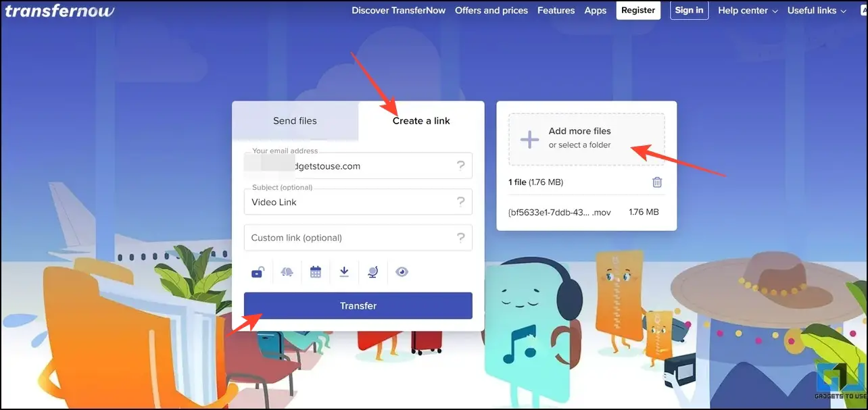Select the Create a link tab

tap(421, 121)
